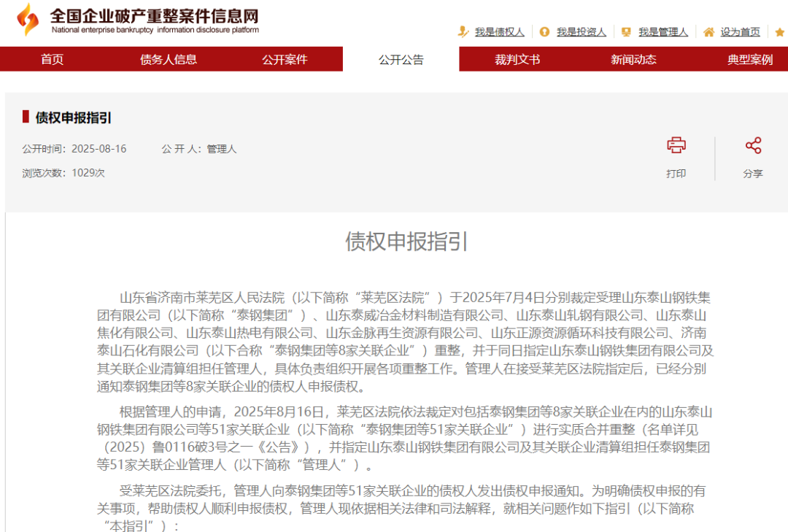Click the house icon for 设为首页
The height and width of the screenshot is (532, 788).
point(708,31)
